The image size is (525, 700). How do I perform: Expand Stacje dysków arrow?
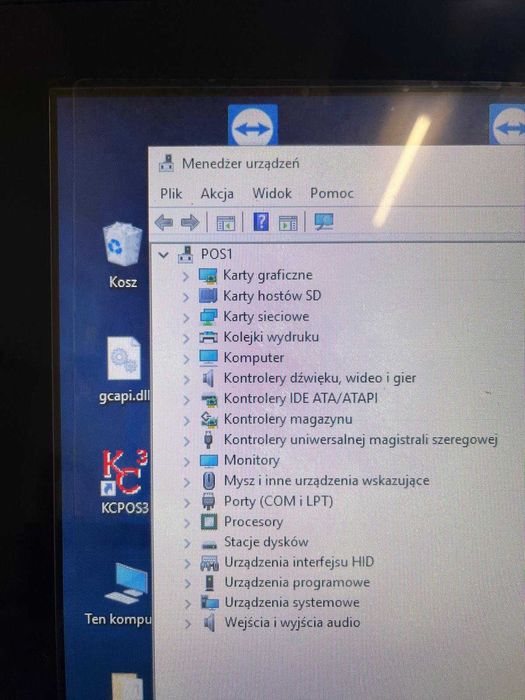tap(188, 543)
